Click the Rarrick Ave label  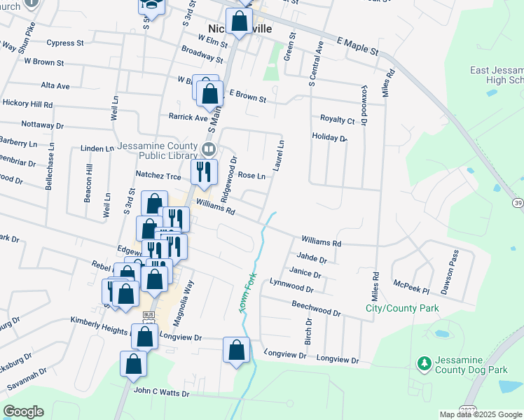pyautogui.click(x=188, y=117)
